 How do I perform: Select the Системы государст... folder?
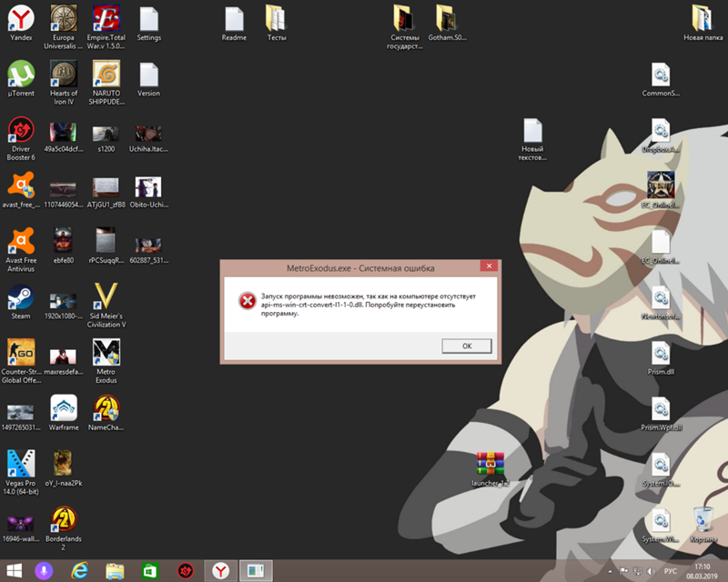coord(404,27)
